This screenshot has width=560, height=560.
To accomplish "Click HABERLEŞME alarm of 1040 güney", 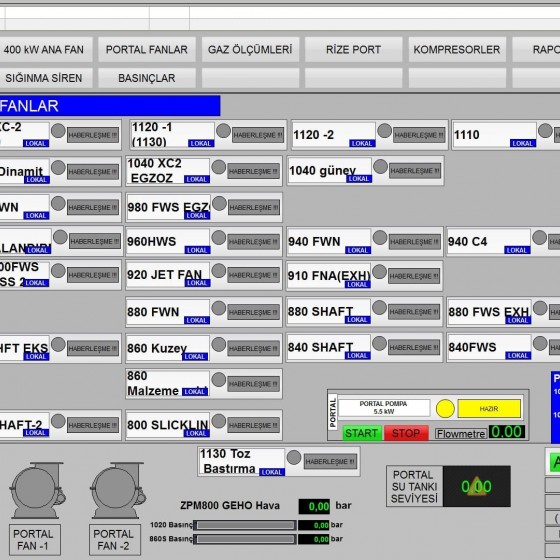I will 415,171.
